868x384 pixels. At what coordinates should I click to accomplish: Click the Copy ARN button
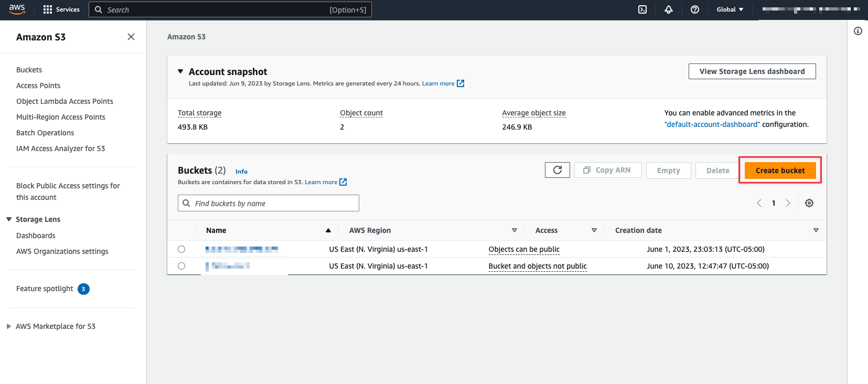click(x=608, y=170)
